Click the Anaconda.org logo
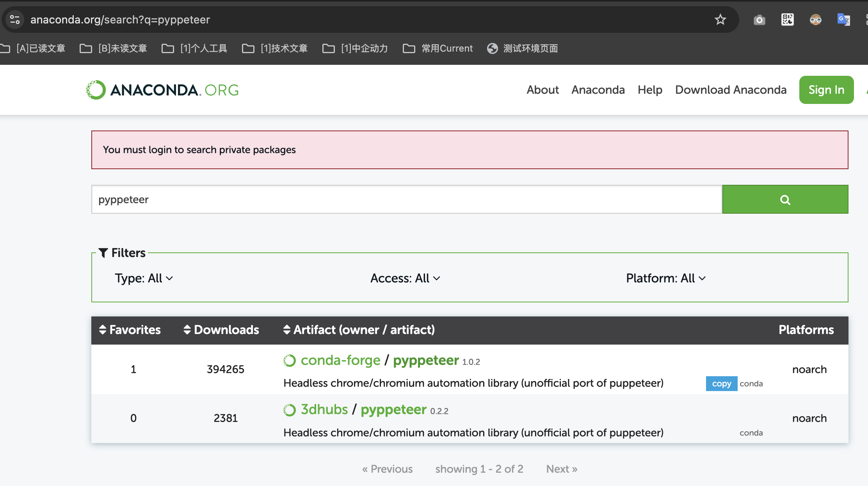The image size is (868, 486). (x=162, y=90)
